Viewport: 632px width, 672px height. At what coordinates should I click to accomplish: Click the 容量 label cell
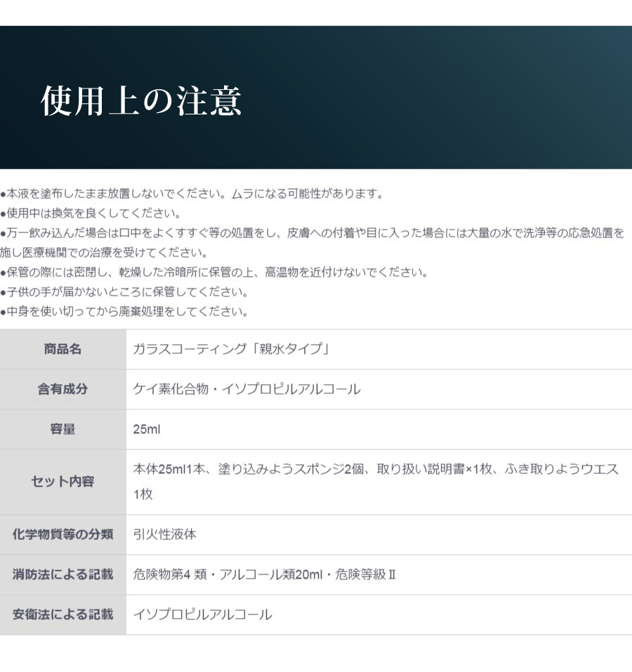(x=63, y=429)
